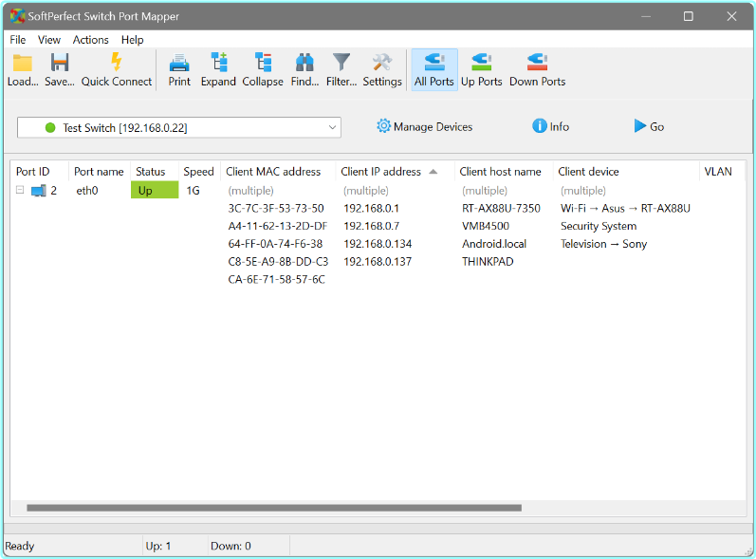Sort by Client IP address column header
Viewport: 756px width, 559px height.
click(x=381, y=172)
